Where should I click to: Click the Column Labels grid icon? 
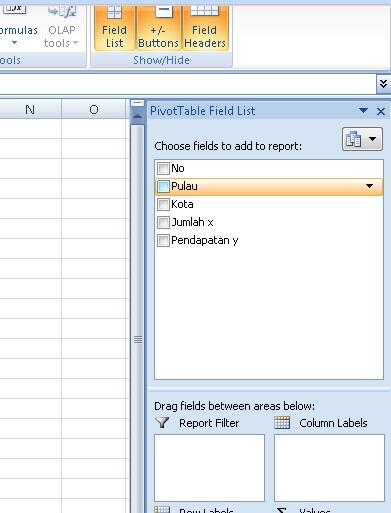click(x=282, y=423)
